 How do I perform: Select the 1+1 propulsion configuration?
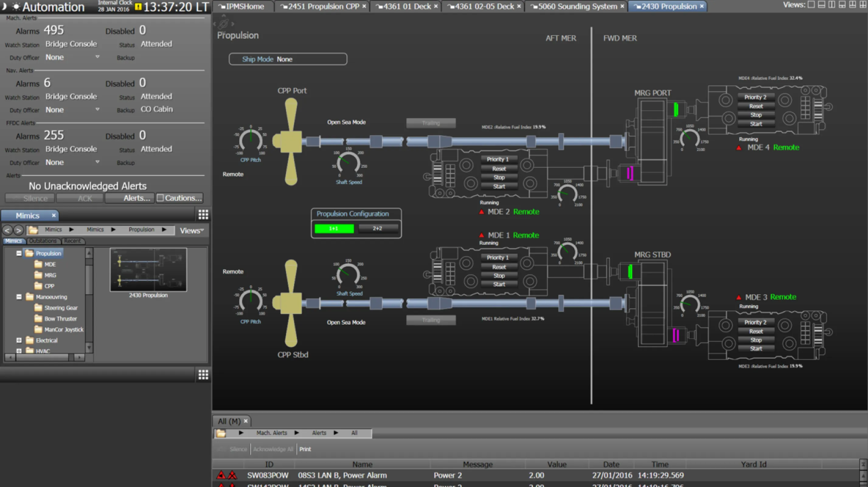(x=334, y=228)
